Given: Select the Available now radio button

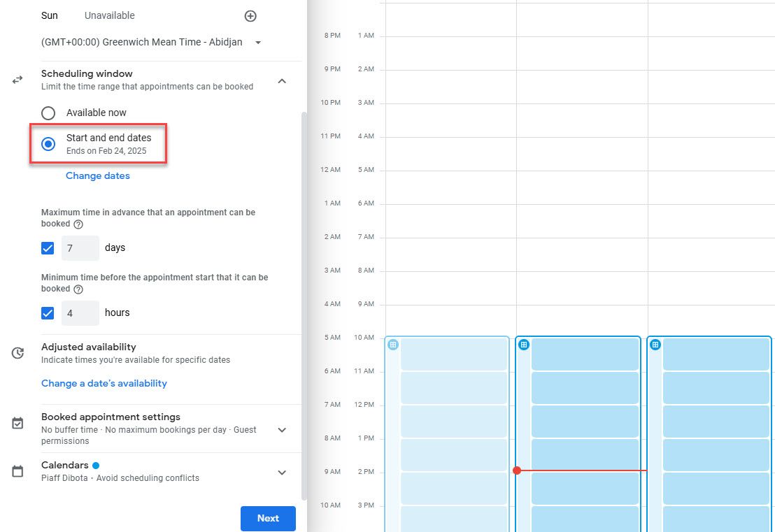Looking at the screenshot, I should pyautogui.click(x=48, y=113).
